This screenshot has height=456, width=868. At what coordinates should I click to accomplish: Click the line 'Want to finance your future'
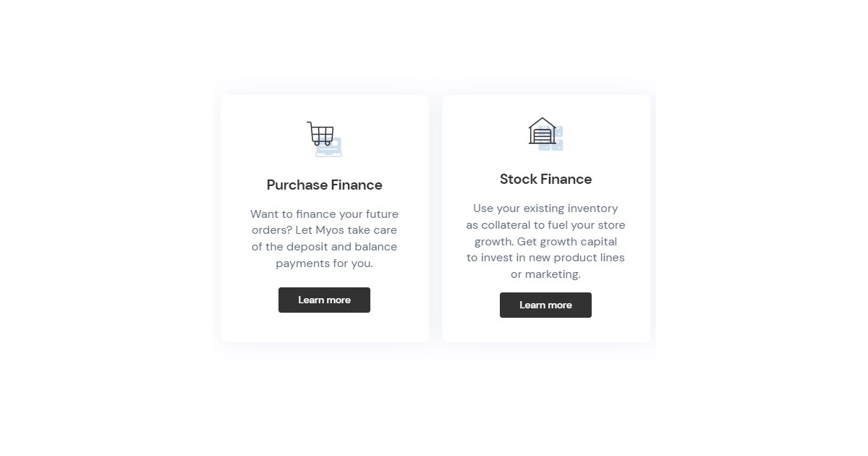click(x=324, y=214)
